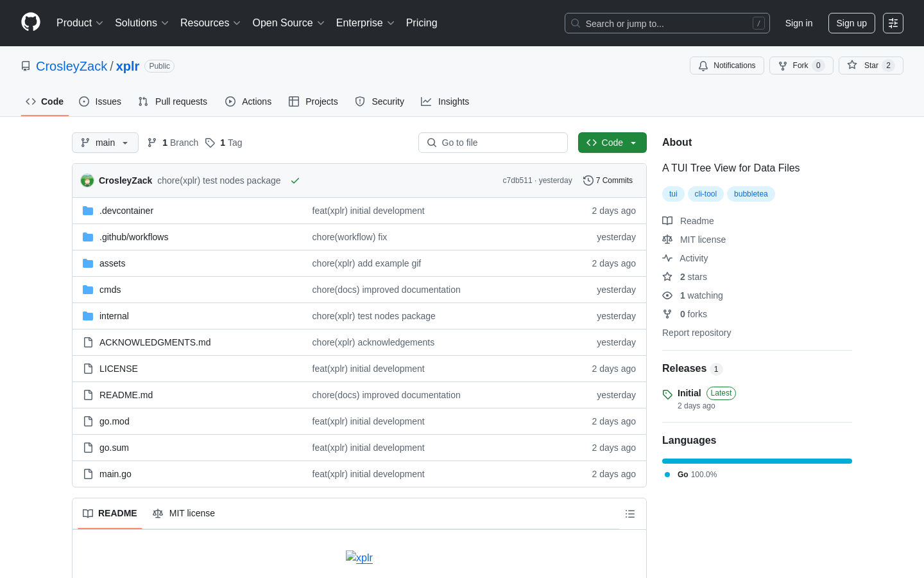Click the release tag icon beside Initial
The height and width of the screenshot is (578, 924).
click(x=667, y=394)
